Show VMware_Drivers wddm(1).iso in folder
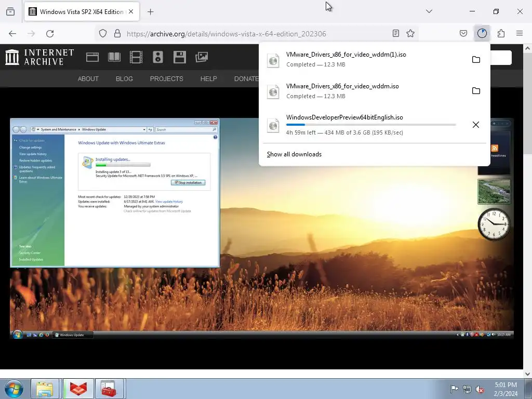532x399 pixels. click(x=476, y=60)
